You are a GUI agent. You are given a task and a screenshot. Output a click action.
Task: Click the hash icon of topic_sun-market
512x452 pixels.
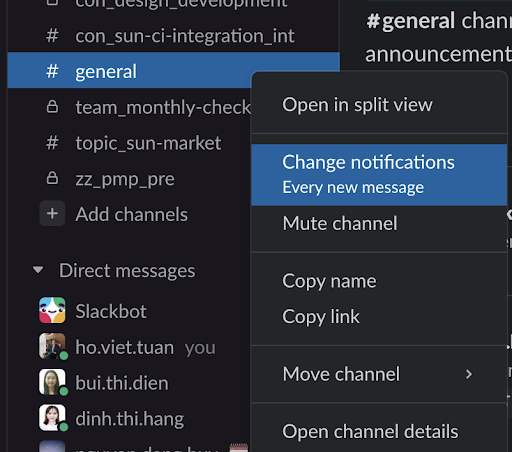coord(52,143)
